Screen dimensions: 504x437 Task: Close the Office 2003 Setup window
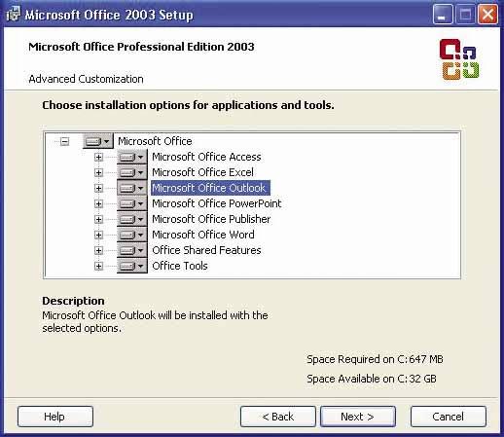[x=487, y=15]
